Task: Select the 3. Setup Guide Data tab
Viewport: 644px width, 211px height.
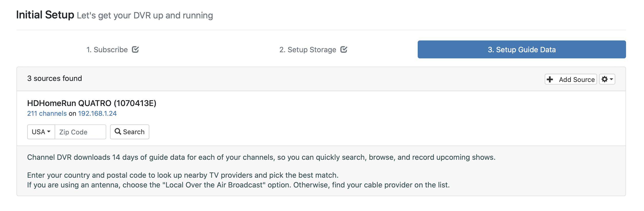Action: [522, 49]
